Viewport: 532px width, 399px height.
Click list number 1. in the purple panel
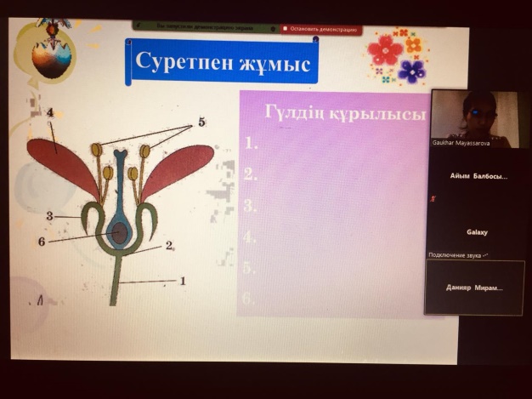251,143
